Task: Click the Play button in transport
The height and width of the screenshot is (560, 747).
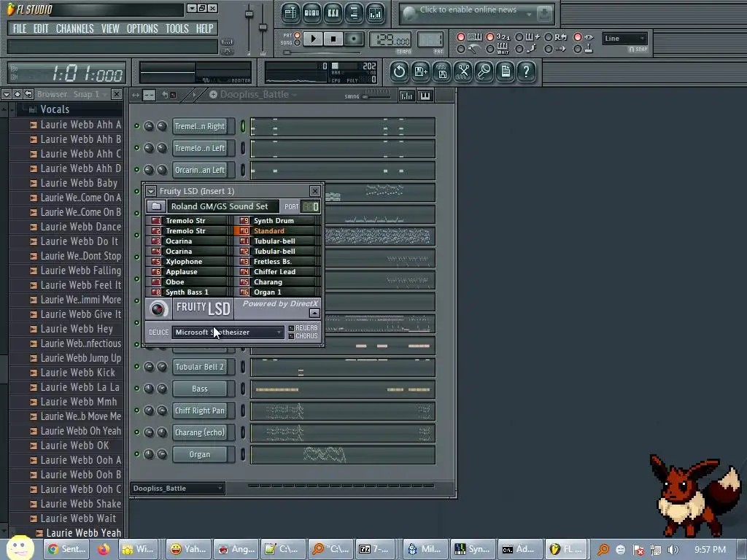Action: [x=312, y=39]
